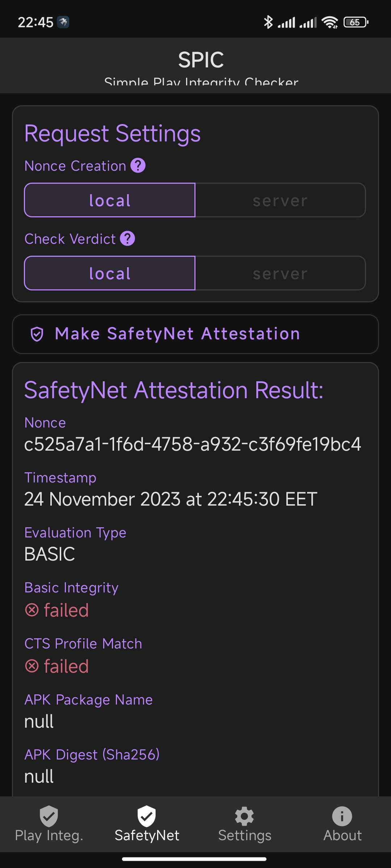391x868 pixels.
Task: Open Settings gear icon in bottom bar
Action: (244, 816)
